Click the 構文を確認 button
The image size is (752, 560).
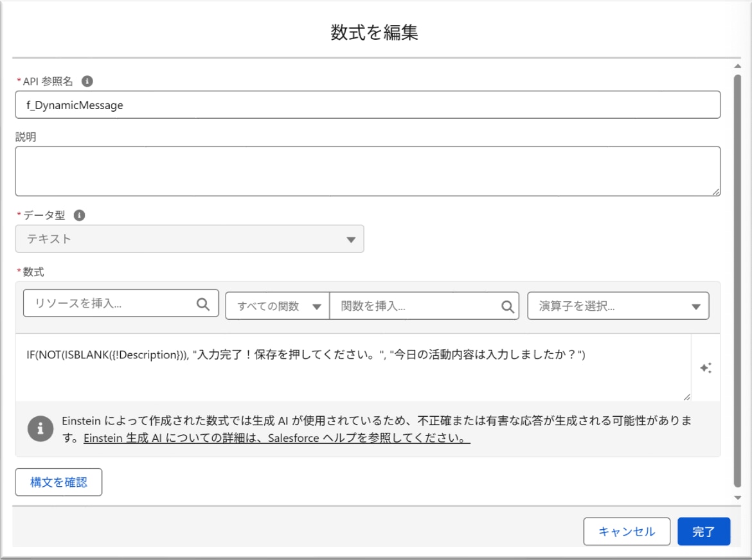pos(58,482)
